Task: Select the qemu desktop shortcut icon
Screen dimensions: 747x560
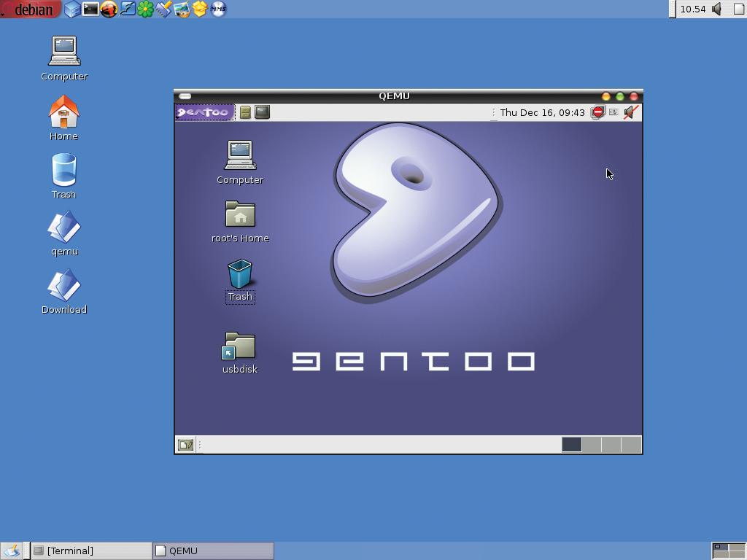Action: [x=64, y=233]
